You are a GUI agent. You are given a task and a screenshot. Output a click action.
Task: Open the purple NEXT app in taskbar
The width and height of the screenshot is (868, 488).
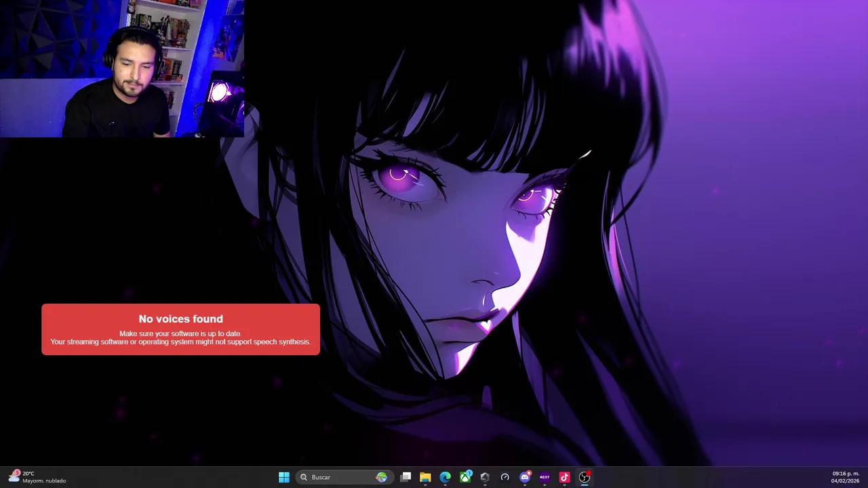tap(545, 477)
